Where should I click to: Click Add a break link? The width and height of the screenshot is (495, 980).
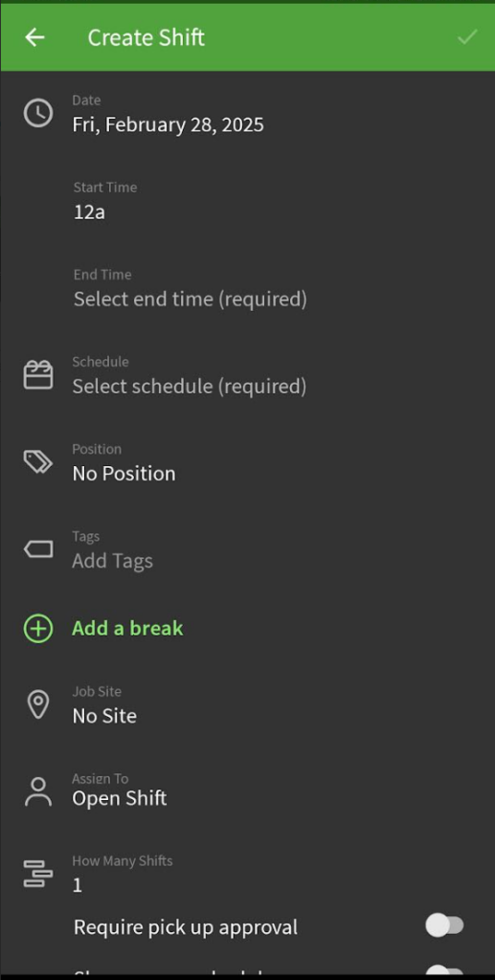point(127,628)
